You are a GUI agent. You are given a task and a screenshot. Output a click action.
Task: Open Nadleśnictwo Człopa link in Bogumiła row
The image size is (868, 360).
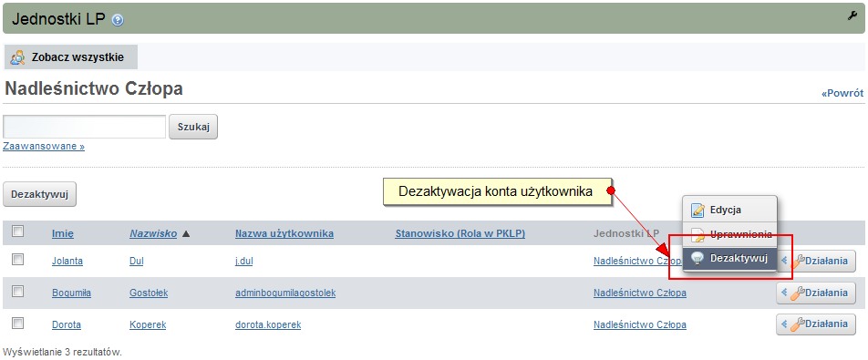click(x=640, y=293)
